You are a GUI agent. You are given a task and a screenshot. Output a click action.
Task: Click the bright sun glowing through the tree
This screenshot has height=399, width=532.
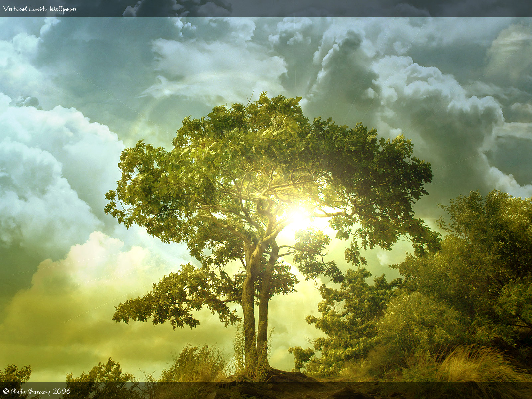(297, 218)
